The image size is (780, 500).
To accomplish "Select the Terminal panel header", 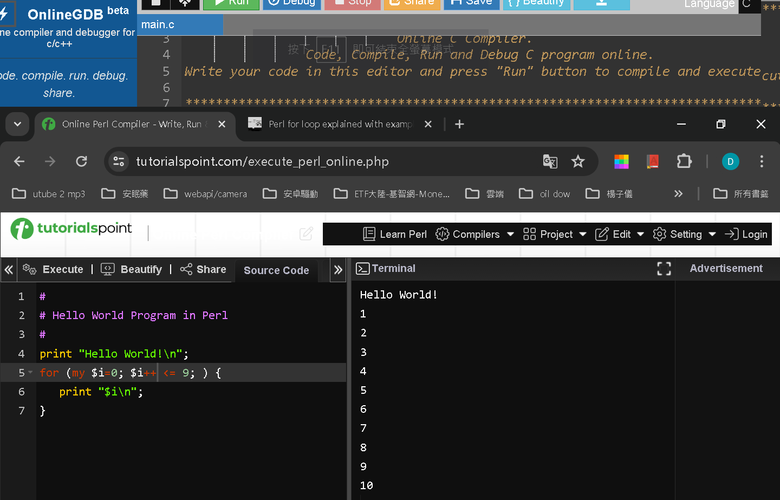I will (x=386, y=269).
